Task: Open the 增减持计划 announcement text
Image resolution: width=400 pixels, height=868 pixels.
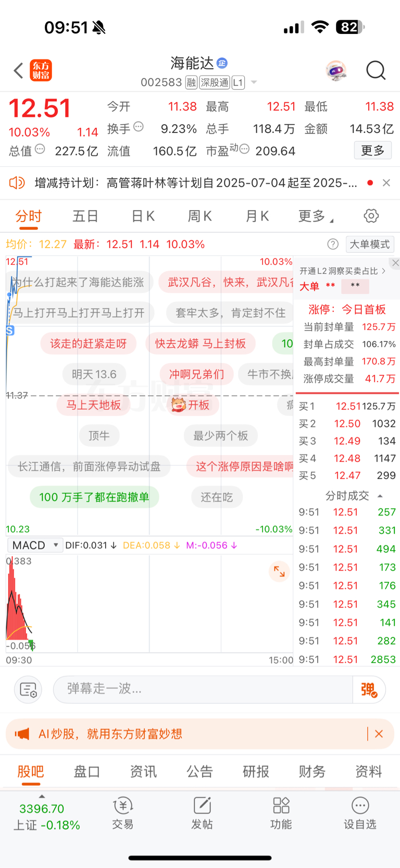Action: (196, 183)
